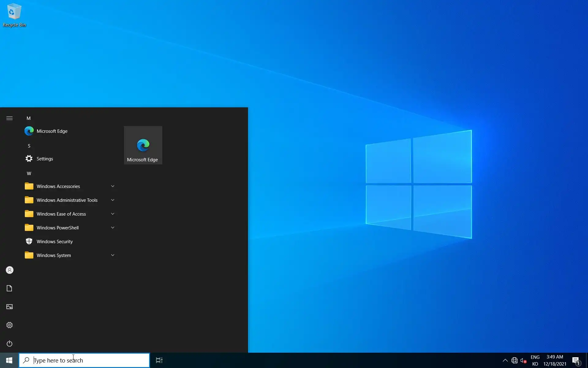588x368 pixels.
Task: Click the Task View taskbar icon
Action: [159, 360]
